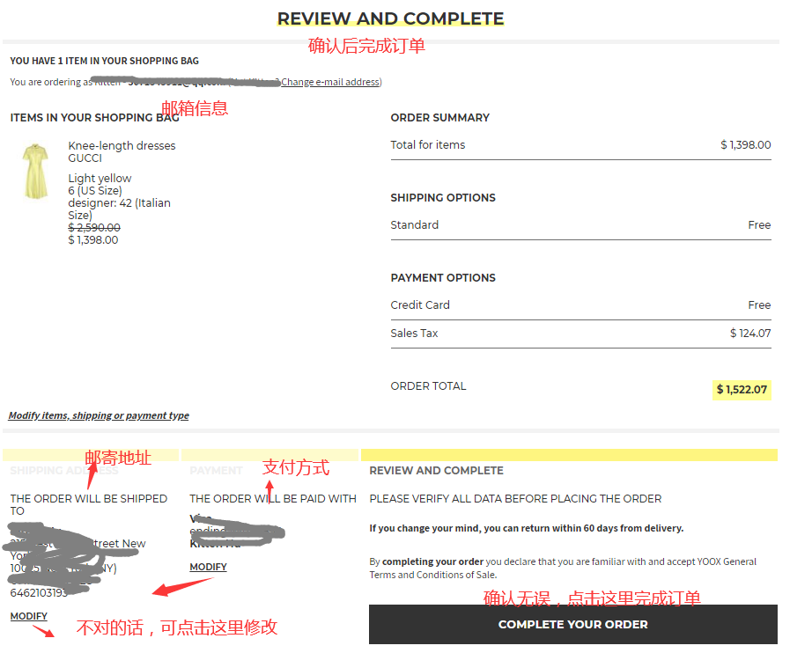Click the discounted price $ 1,398.00 under the dress

click(93, 240)
